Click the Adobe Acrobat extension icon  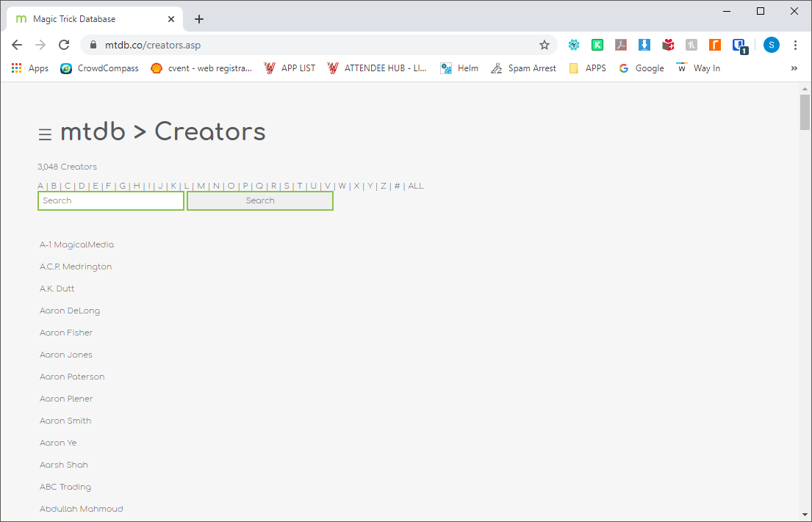tap(621, 45)
